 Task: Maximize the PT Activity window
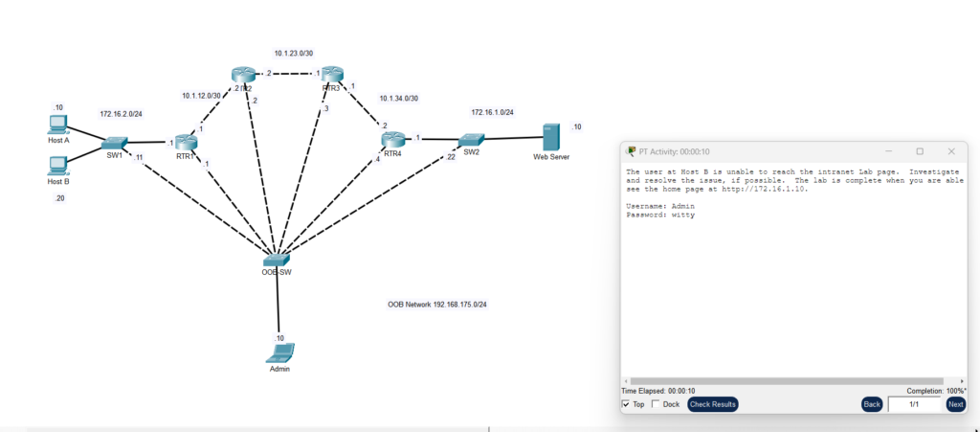pyautogui.click(x=920, y=151)
